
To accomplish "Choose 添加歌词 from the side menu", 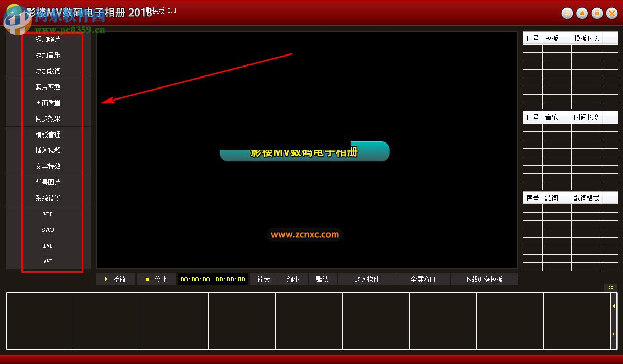I will pos(48,71).
